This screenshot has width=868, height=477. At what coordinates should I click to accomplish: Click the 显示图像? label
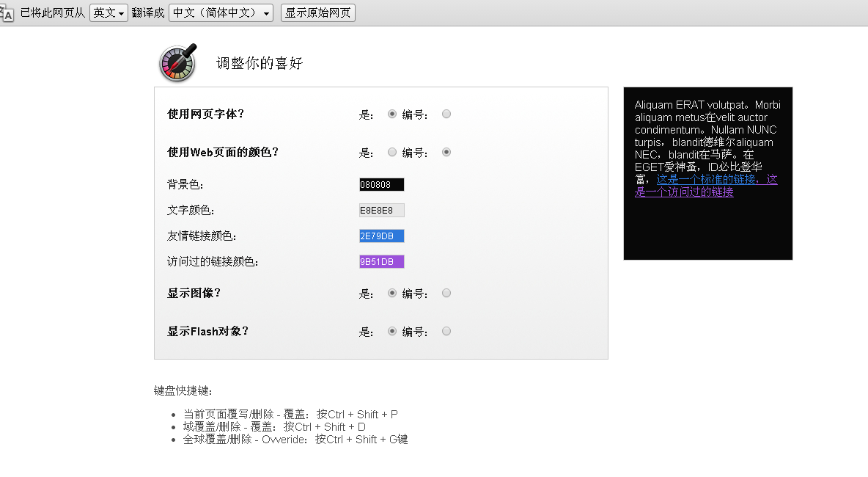pyautogui.click(x=194, y=293)
